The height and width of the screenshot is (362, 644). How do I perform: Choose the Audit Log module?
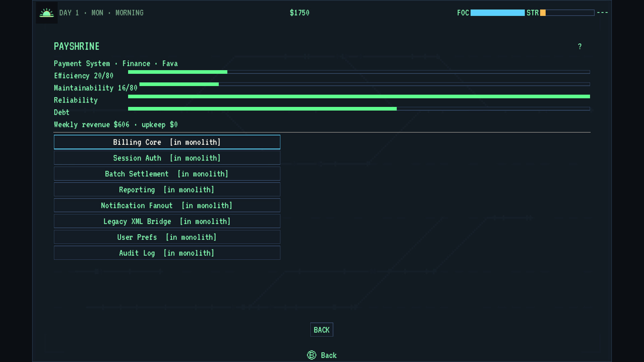(x=167, y=253)
